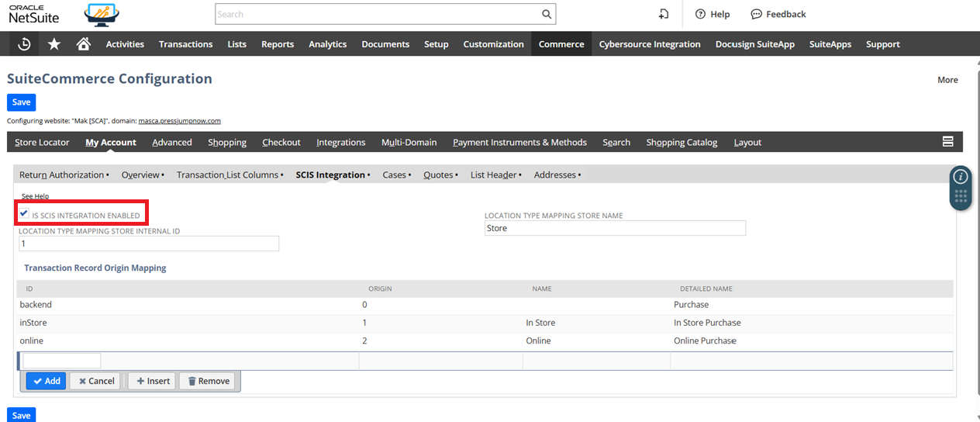Image resolution: width=980 pixels, height=422 pixels.
Task: Open the More link
Action: tap(947, 80)
